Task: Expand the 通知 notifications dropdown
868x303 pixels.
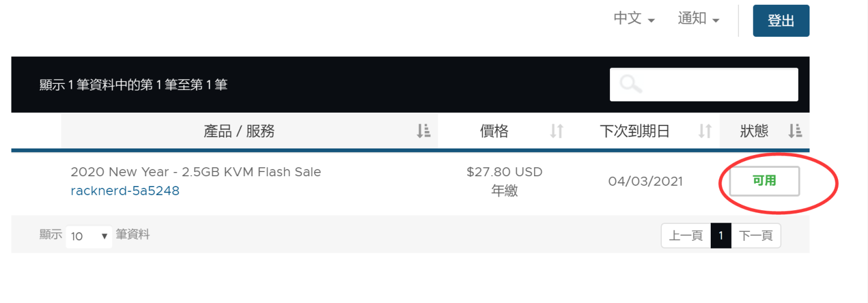Action: (x=698, y=19)
